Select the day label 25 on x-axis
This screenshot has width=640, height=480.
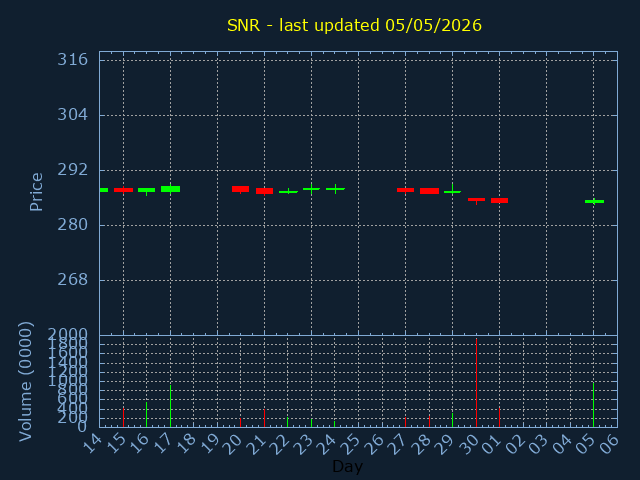click(351, 444)
